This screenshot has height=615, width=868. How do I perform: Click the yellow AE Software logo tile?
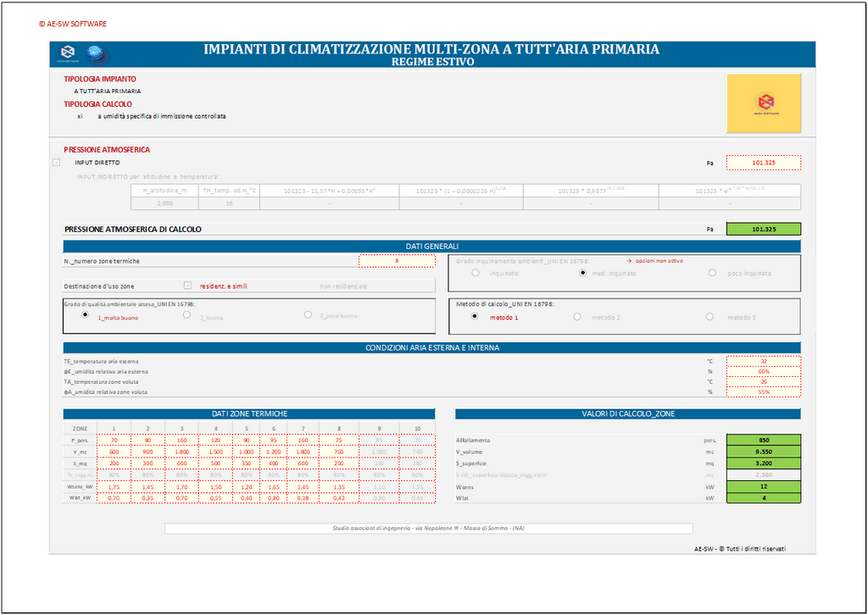pos(764,103)
